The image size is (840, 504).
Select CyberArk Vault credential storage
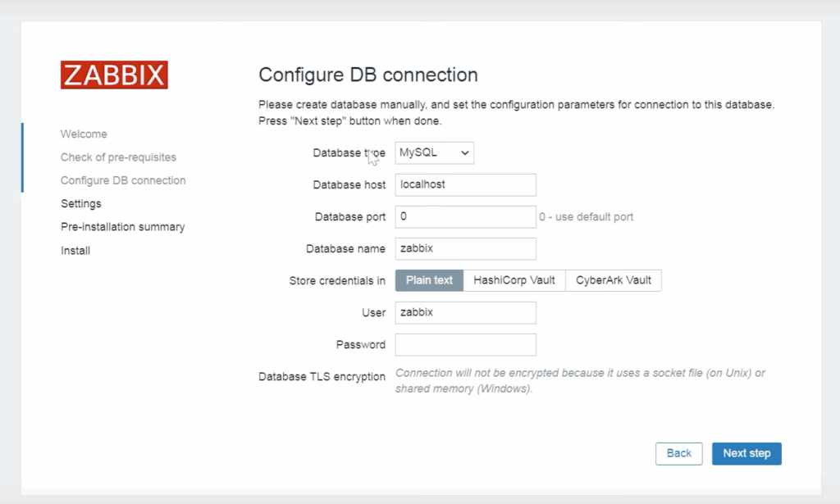tap(614, 280)
